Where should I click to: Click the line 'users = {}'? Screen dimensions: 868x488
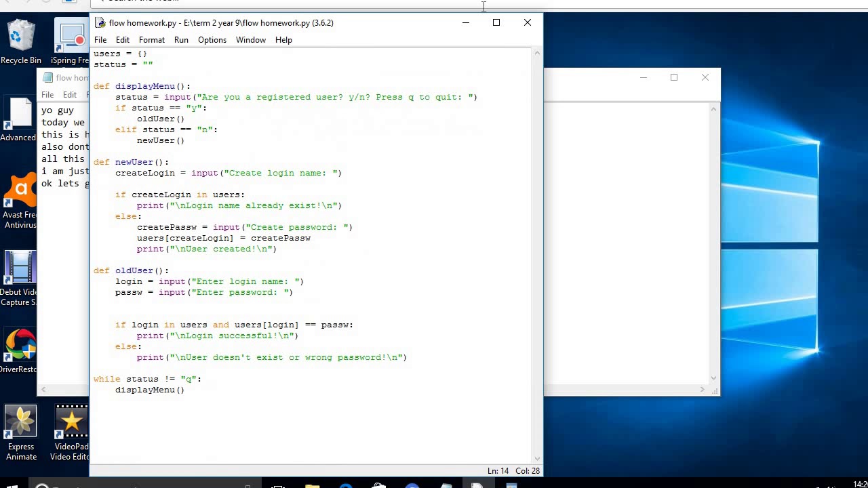120,54
